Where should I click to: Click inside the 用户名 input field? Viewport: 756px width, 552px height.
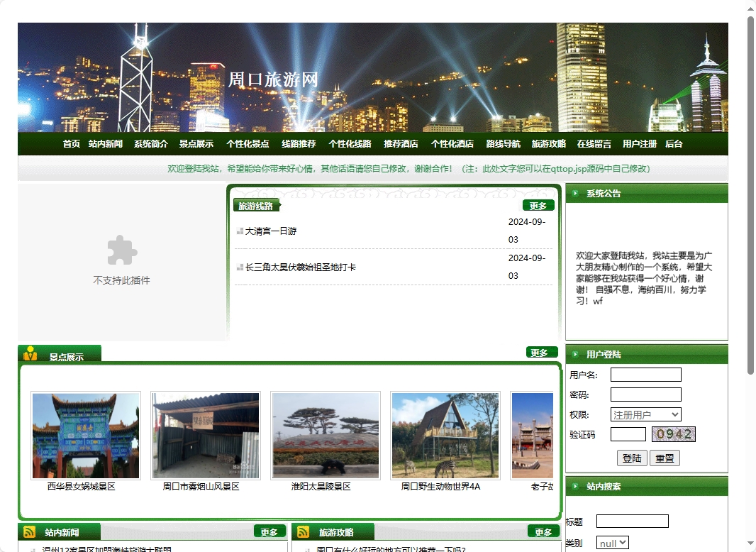[x=645, y=374]
